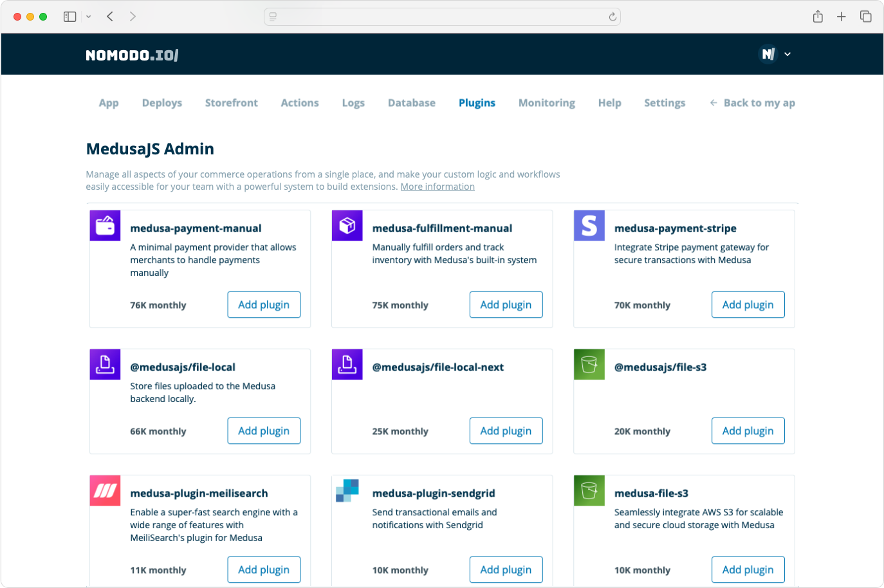Show the tab overview

point(866,17)
